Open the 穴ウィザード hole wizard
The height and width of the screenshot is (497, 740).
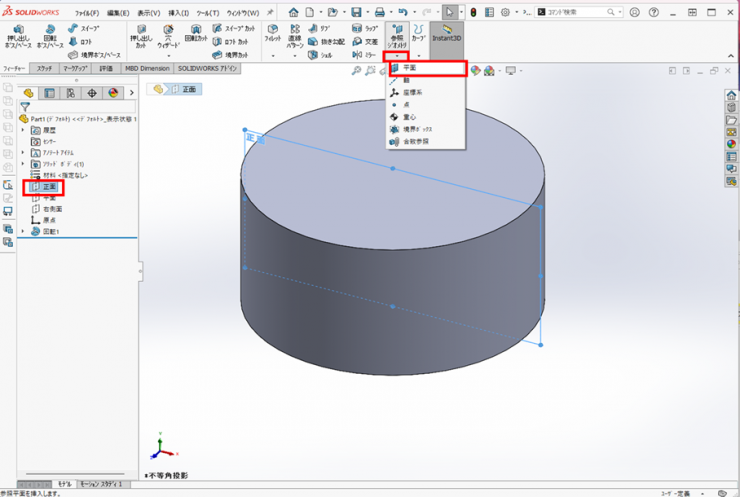[x=166, y=38]
